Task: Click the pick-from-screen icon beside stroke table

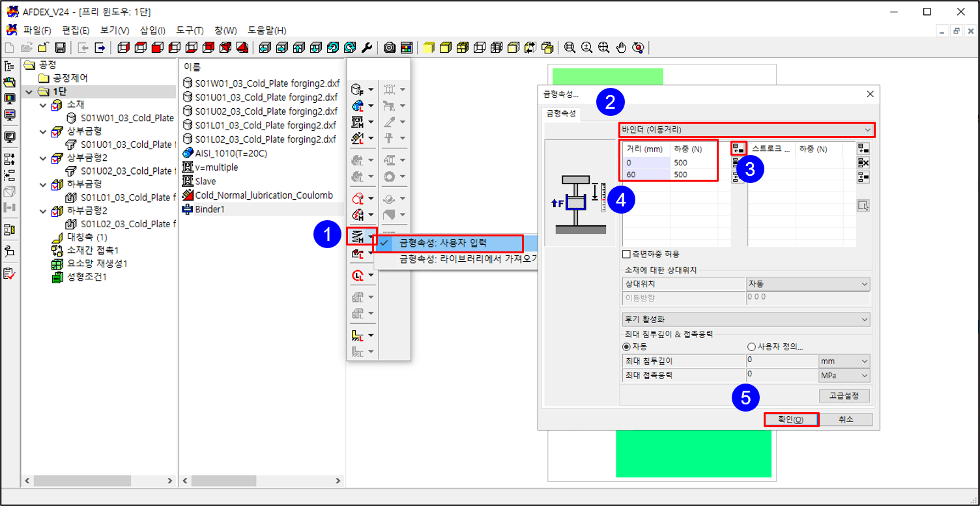Action: click(x=863, y=206)
